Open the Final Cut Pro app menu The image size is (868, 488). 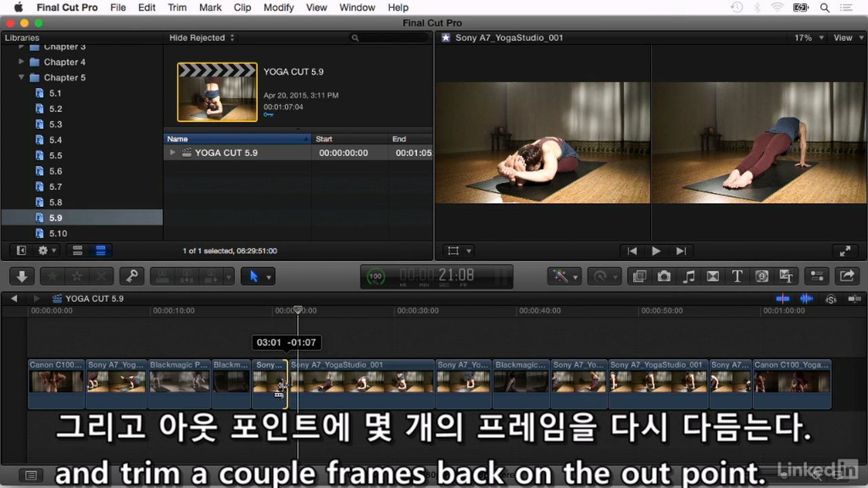point(67,7)
